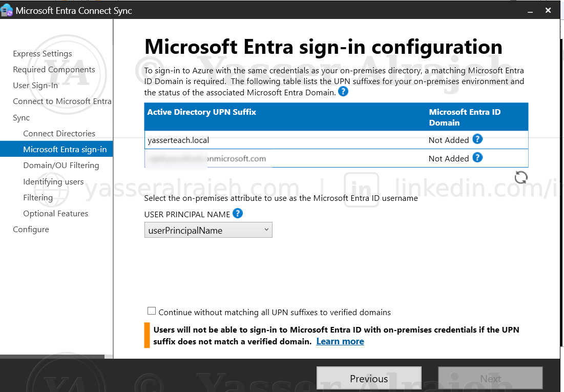Open the Domain/OU Filtering step
Image resolution: width=564 pixels, height=392 pixels.
(x=61, y=166)
